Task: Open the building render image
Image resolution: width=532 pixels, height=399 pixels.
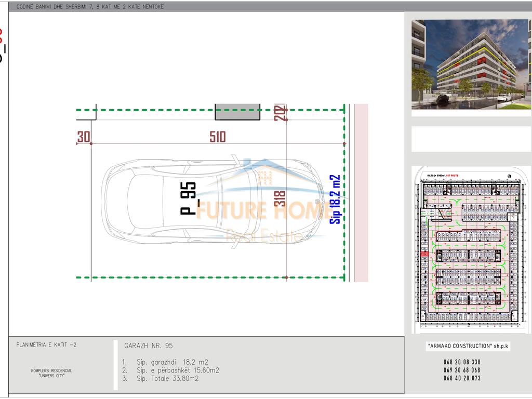Action: click(x=470, y=64)
